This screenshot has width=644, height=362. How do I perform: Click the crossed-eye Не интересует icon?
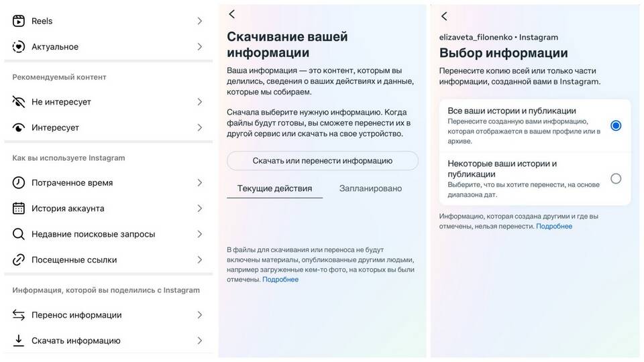click(19, 102)
